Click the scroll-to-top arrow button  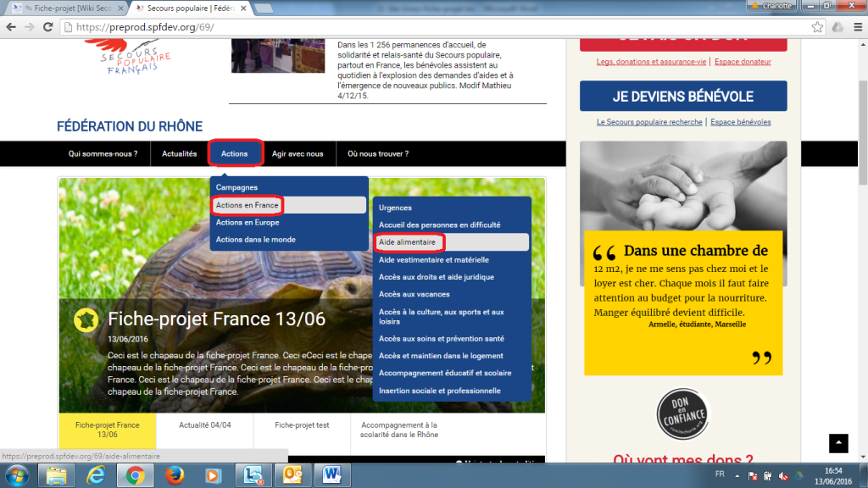pos(838,443)
